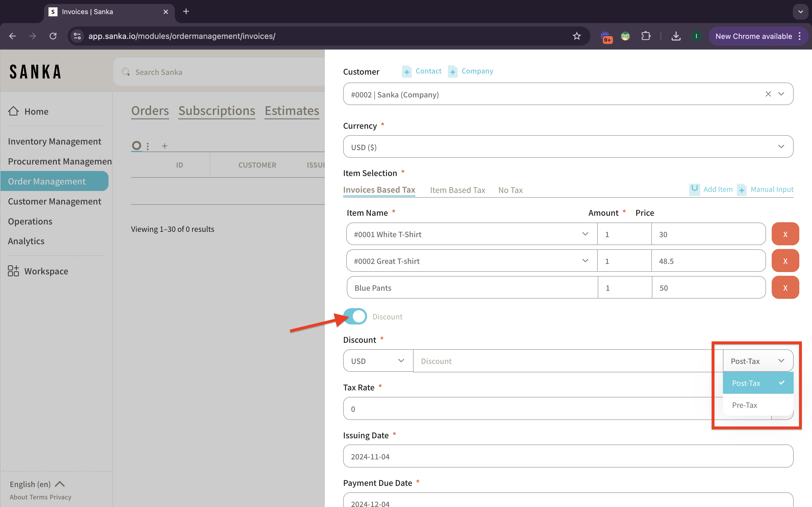Viewport: 812px width, 507px height.
Task: Select the No Tax tab
Action: pos(510,190)
